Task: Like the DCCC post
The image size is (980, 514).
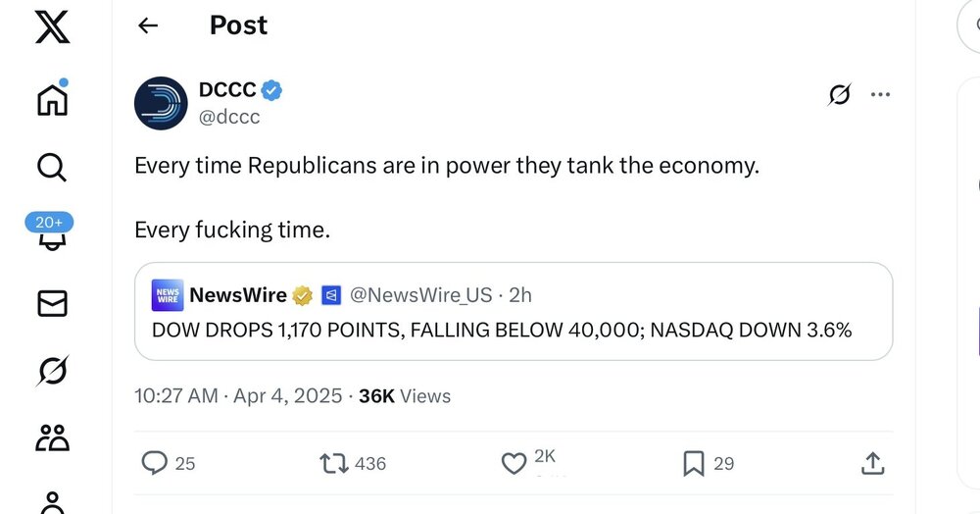Action: [x=514, y=463]
